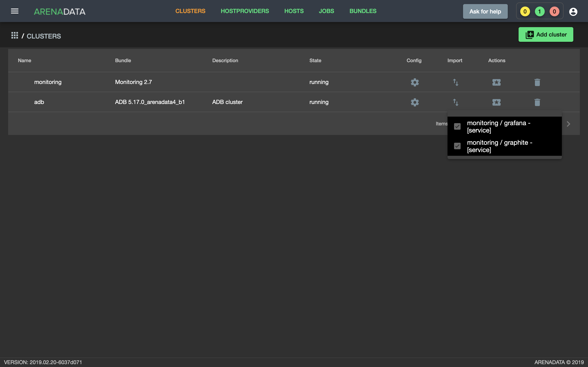Screen dimensions: 588x367
Task: Click the Add cluster button
Action: point(546,34)
